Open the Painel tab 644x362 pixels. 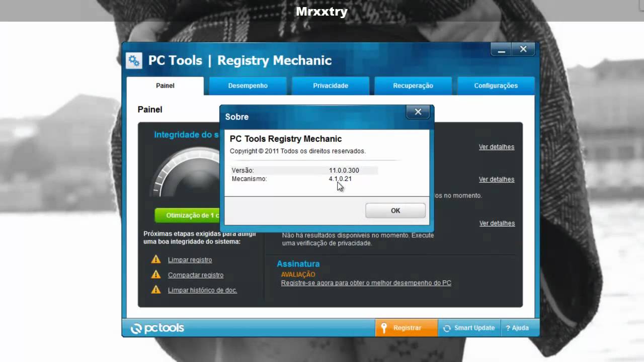(165, 85)
